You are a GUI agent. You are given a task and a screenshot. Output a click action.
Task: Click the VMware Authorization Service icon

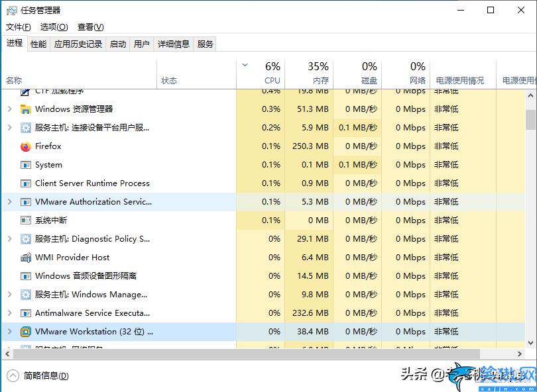(26, 202)
